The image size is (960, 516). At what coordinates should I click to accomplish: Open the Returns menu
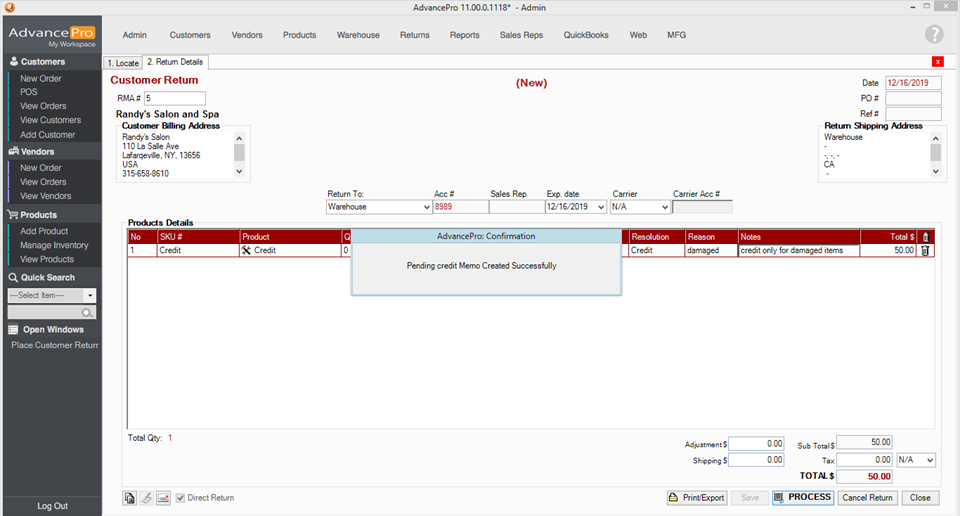[x=414, y=35]
